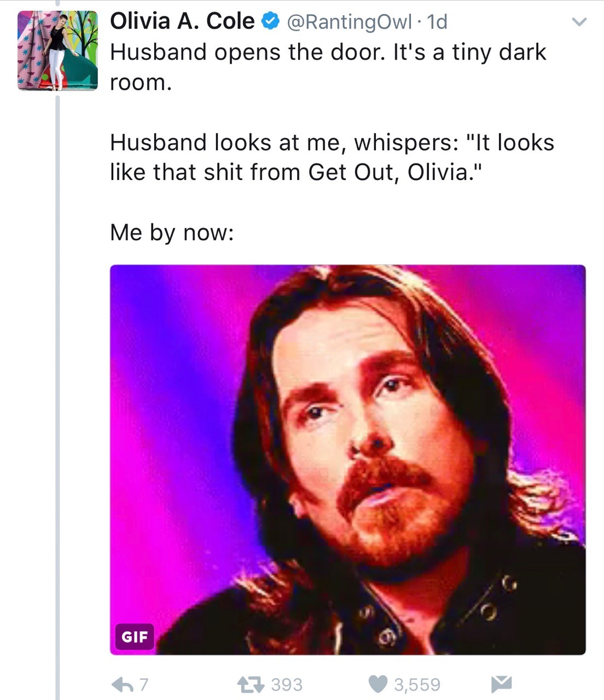Screen dimensions: 604x700
Task: Play the bearded man GIF
Action: pos(348,460)
